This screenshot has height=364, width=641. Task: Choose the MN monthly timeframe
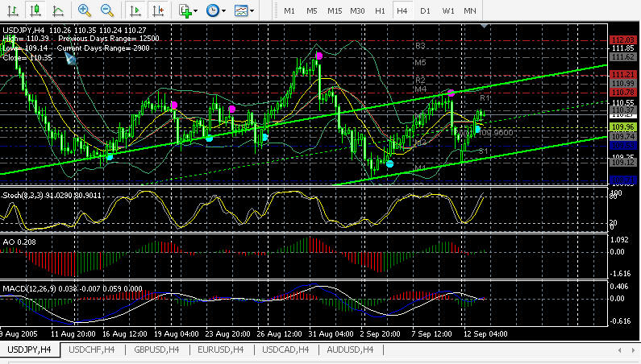click(469, 10)
